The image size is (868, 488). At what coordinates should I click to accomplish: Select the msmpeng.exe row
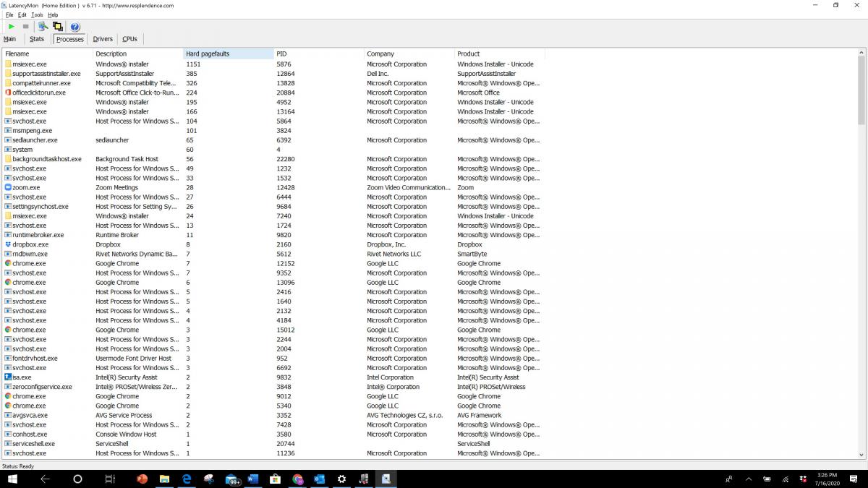tap(274, 131)
